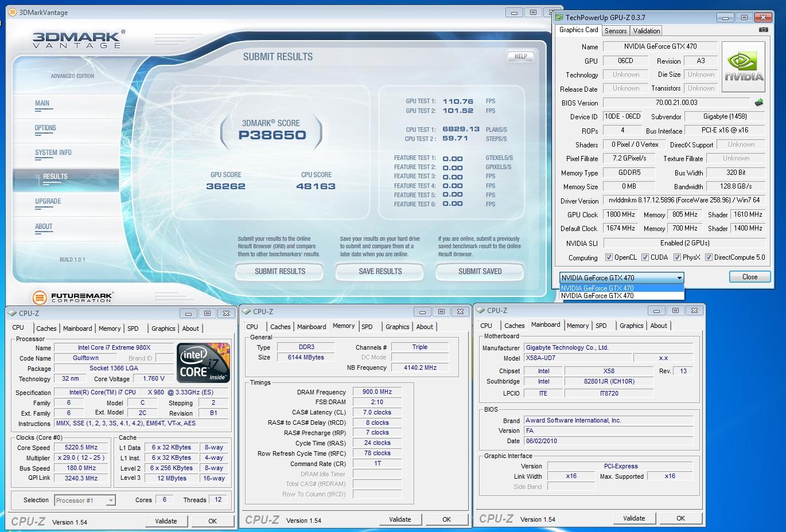Click Validate in CPU-Z Mainboard window
The height and width of the screenshot is (532, 786).
click(x=634, y=518)
